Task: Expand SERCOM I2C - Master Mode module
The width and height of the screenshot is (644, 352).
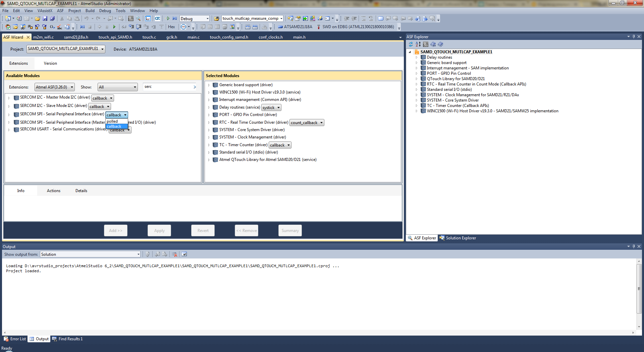Action: (9, 98)
